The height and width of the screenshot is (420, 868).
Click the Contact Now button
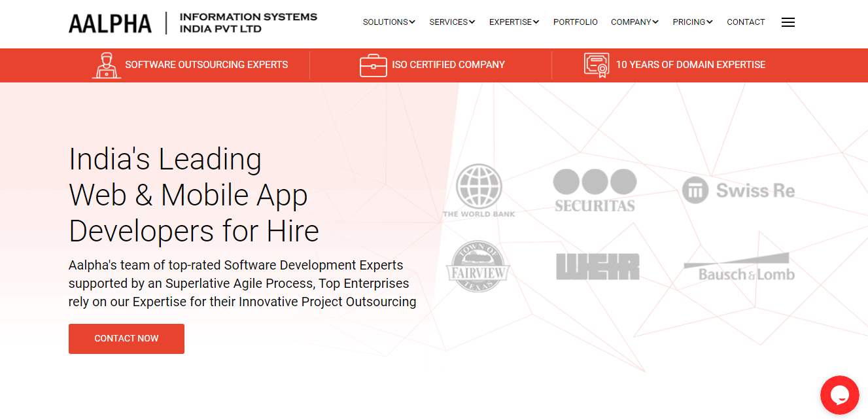[x=126, y=339]
